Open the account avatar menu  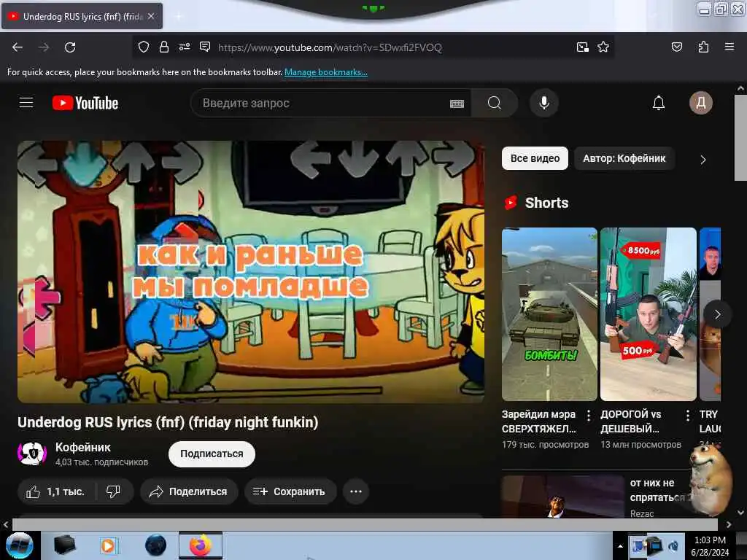(701, 103)
